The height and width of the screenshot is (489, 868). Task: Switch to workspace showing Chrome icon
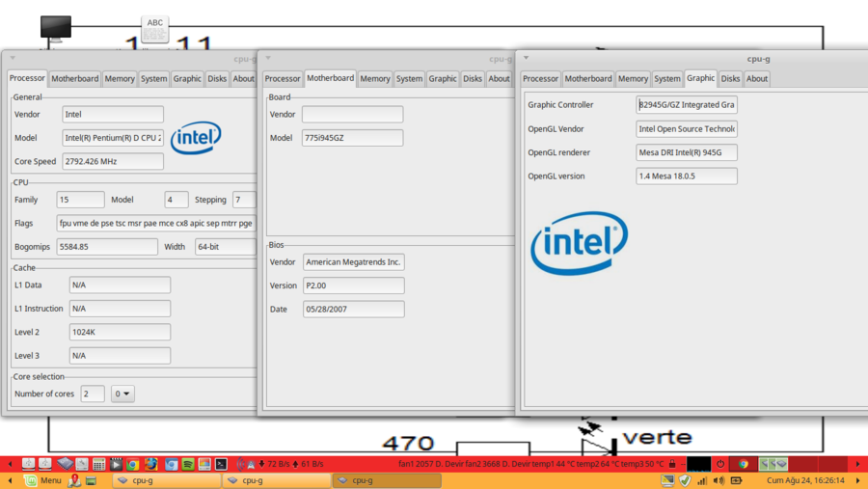click(744, 464)
